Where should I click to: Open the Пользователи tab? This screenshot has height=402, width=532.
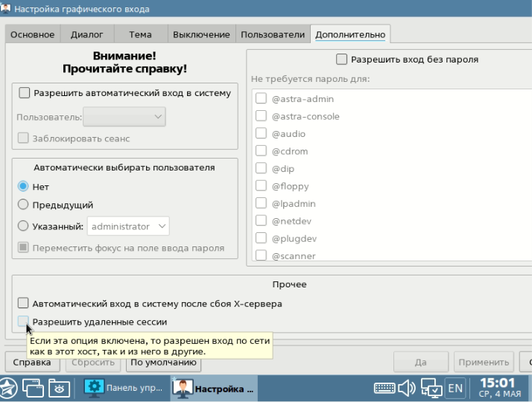273,34
